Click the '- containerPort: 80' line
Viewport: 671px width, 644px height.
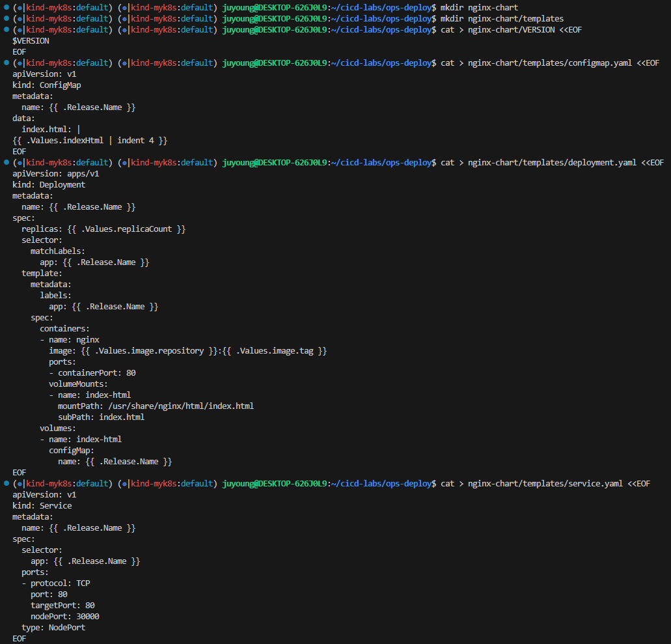pos(92,373)
